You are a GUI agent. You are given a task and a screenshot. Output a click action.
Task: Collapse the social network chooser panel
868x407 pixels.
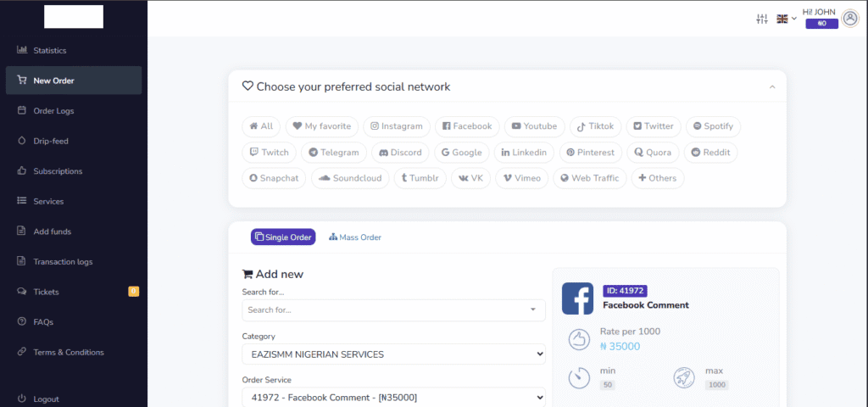click(x=772, y=87)
